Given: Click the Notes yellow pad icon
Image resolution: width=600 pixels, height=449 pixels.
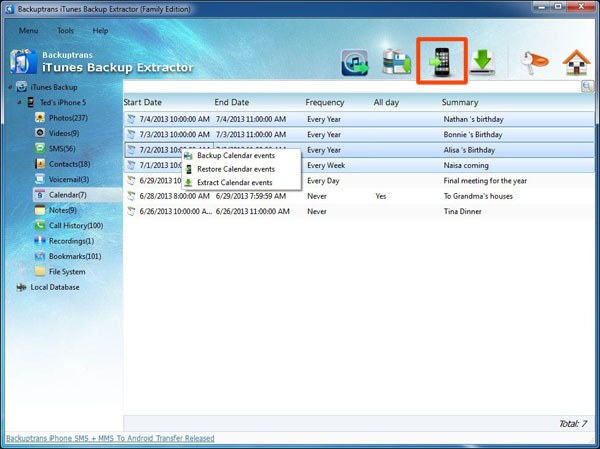Looking at the screenshot, I should 40,210.
